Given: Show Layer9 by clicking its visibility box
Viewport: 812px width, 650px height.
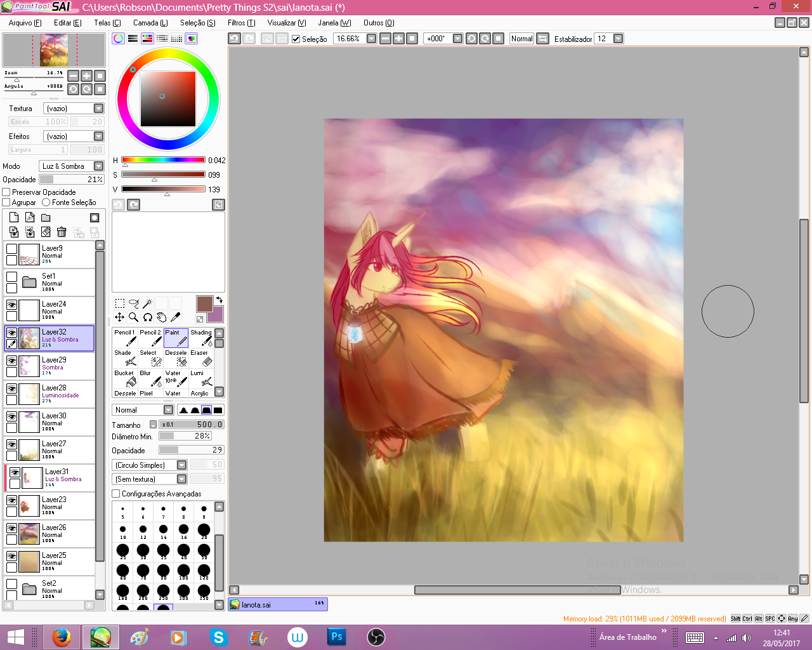Looking at the screenshot, I should point(11,249).
